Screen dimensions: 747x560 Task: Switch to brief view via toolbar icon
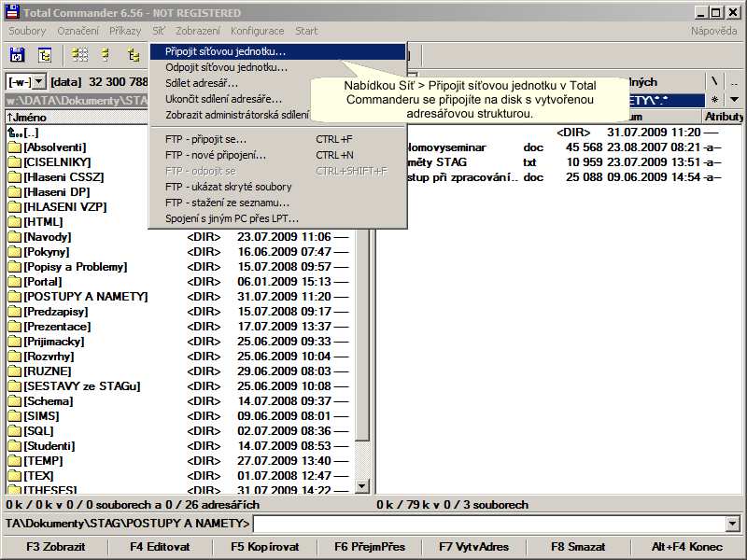[79, 55]
